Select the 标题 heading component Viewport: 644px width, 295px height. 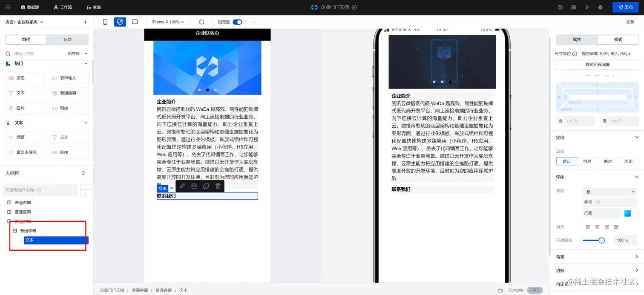(25, 137)
